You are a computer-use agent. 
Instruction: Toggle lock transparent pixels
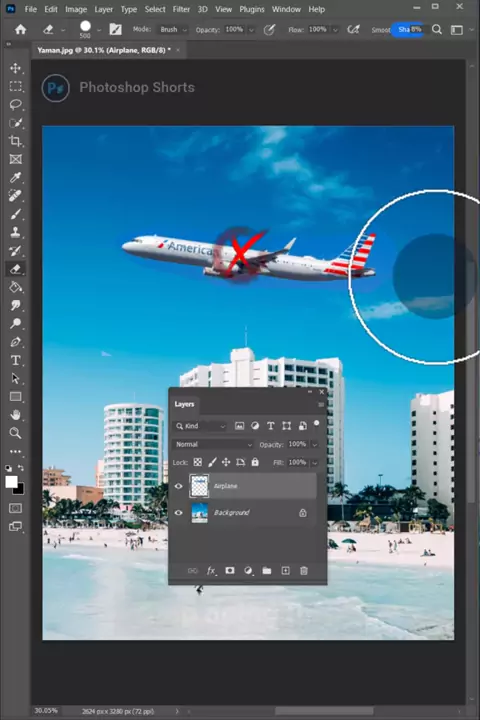(198, 462)
